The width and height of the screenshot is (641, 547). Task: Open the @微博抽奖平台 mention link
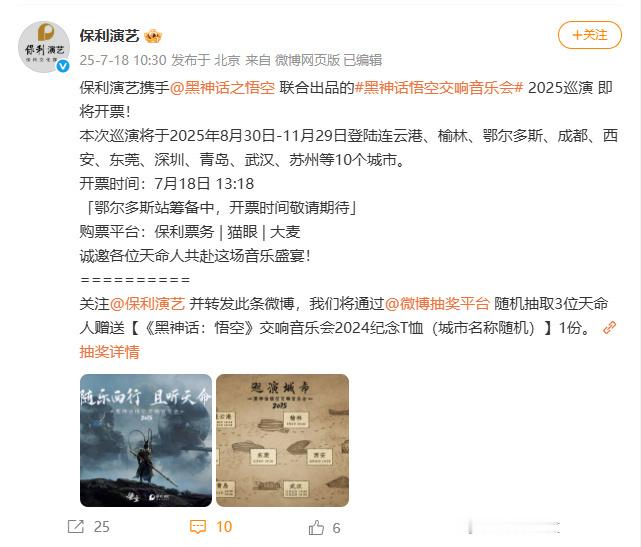(x=437, y=304)
